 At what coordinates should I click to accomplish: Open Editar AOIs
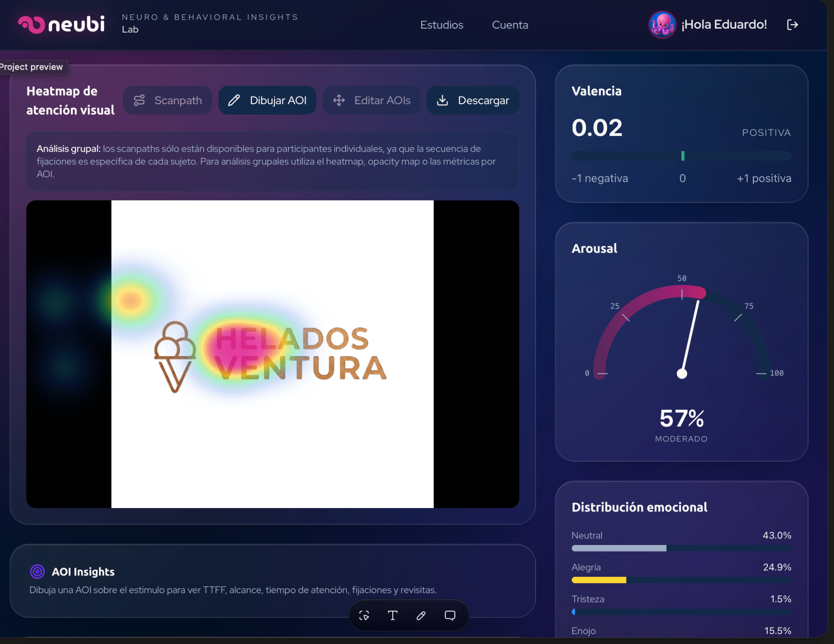371,100
